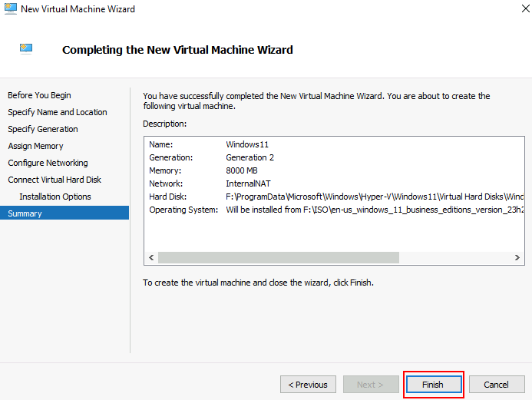Click the horizontal scrollbar thumb
Image resolution: width=532 pixels, height=400 pixels.
click(x=279, y=257)
